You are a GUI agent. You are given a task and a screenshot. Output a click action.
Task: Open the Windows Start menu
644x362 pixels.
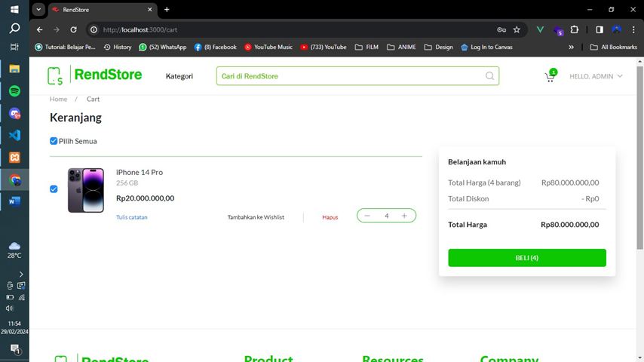[14, 9]
